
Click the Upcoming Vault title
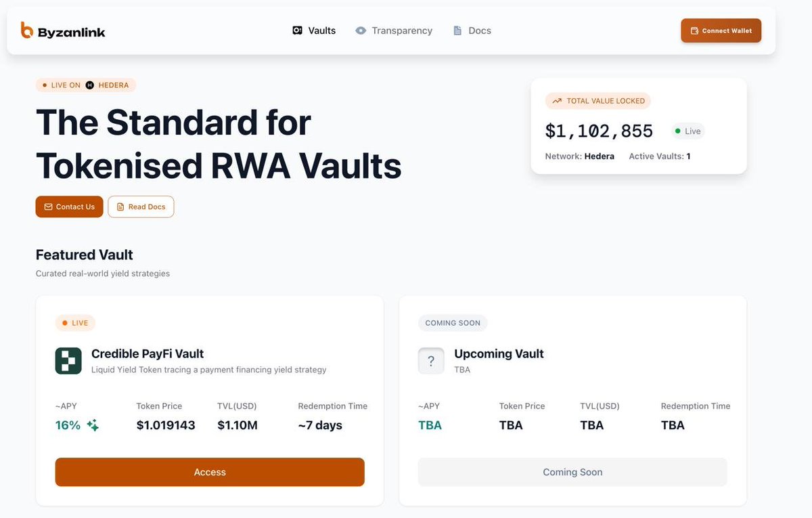click(x=499, y=353)
